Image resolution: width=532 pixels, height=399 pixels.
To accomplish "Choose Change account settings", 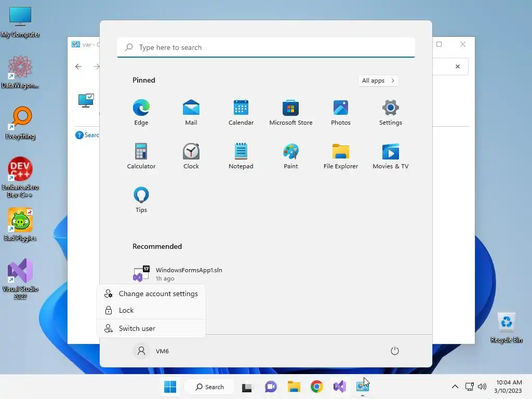I will (151, 294).
